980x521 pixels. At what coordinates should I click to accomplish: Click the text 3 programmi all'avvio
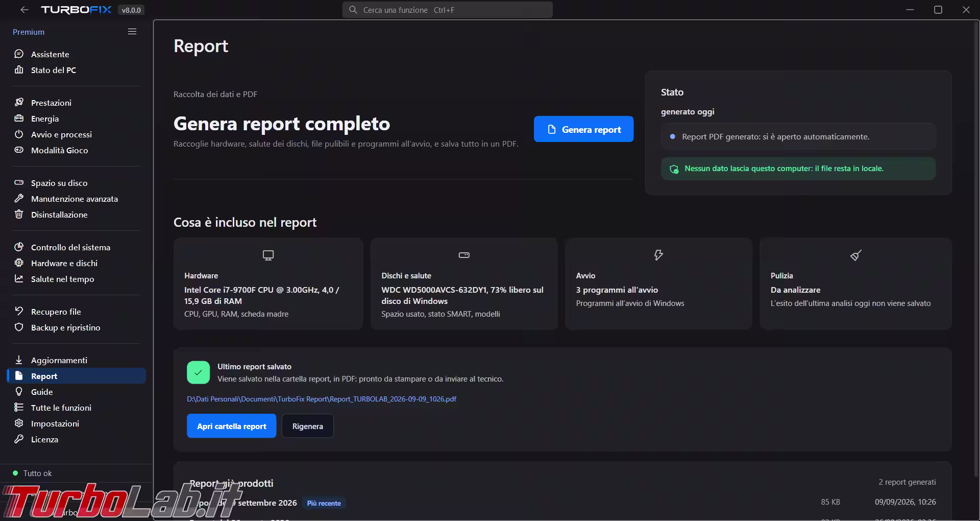pos(617,290)
